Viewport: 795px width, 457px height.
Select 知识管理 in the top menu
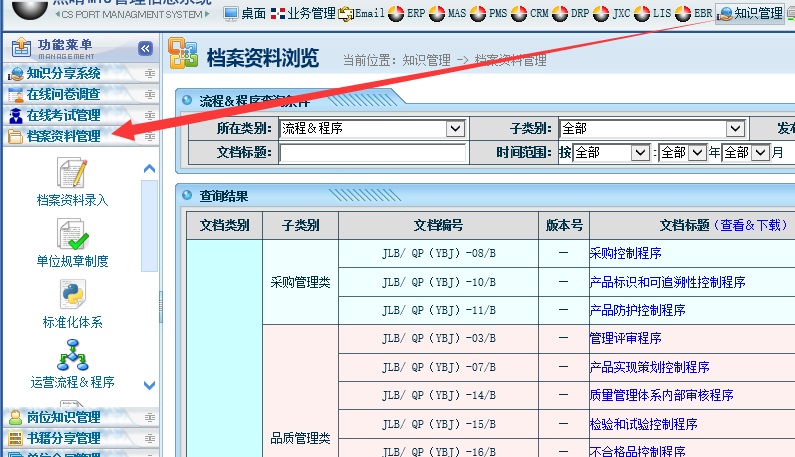[x=749, y=13]
